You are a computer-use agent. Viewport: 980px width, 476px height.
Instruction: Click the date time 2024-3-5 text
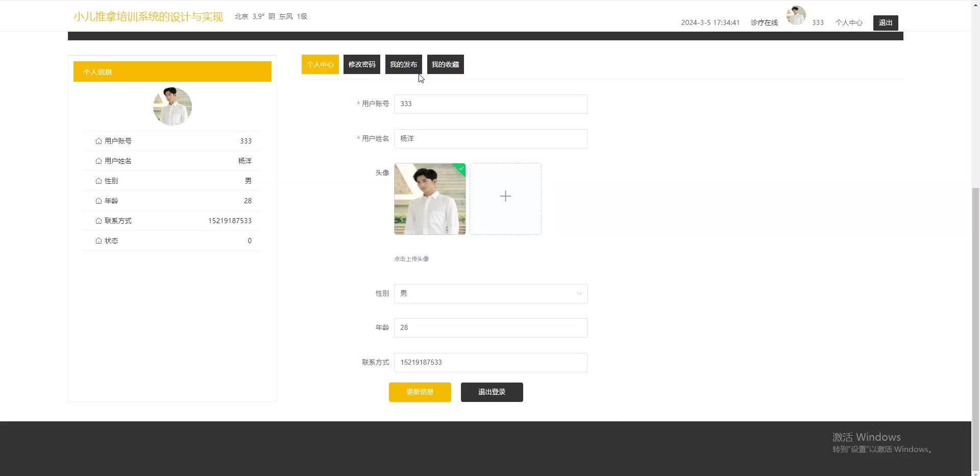click(710, 22)
